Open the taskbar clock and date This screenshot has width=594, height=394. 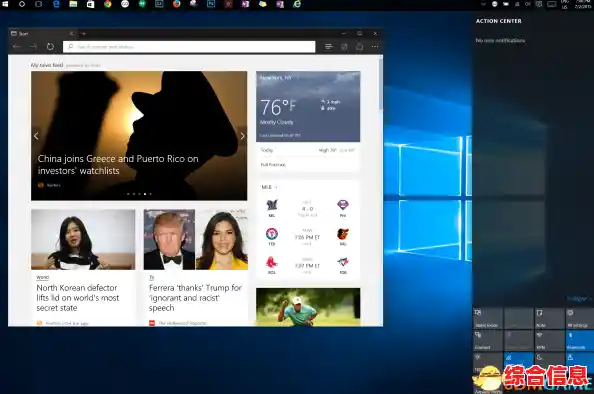pyautogui.click(x=583, y=4)
